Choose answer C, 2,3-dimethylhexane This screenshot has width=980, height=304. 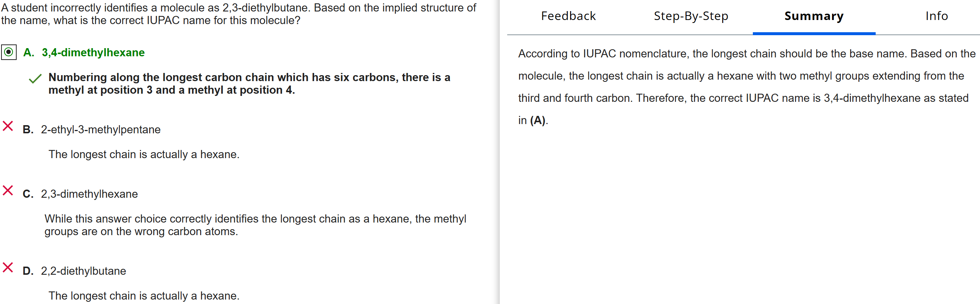(x=90, y=194)
